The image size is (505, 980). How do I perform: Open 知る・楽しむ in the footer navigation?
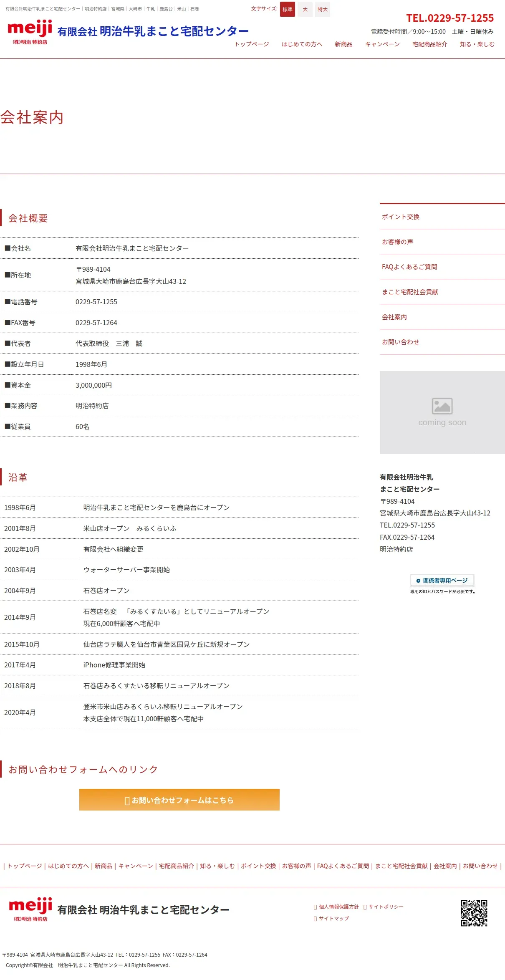[217, 866]
